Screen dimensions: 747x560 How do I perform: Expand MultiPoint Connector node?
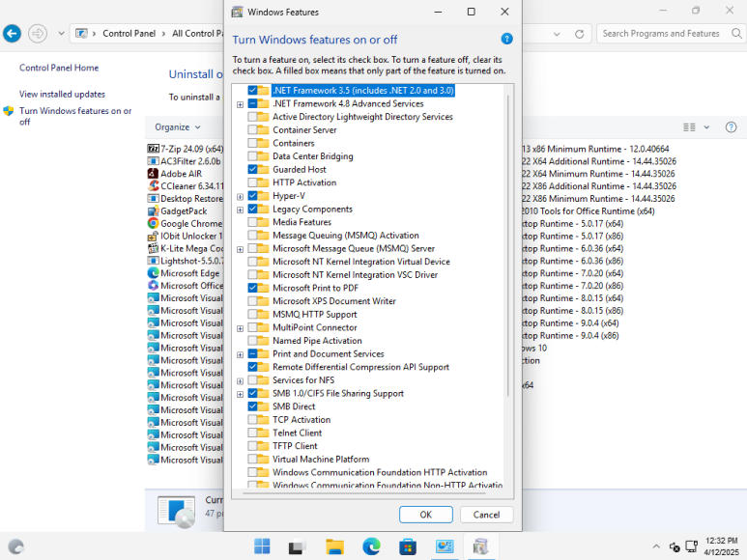[x=240, y=328]
